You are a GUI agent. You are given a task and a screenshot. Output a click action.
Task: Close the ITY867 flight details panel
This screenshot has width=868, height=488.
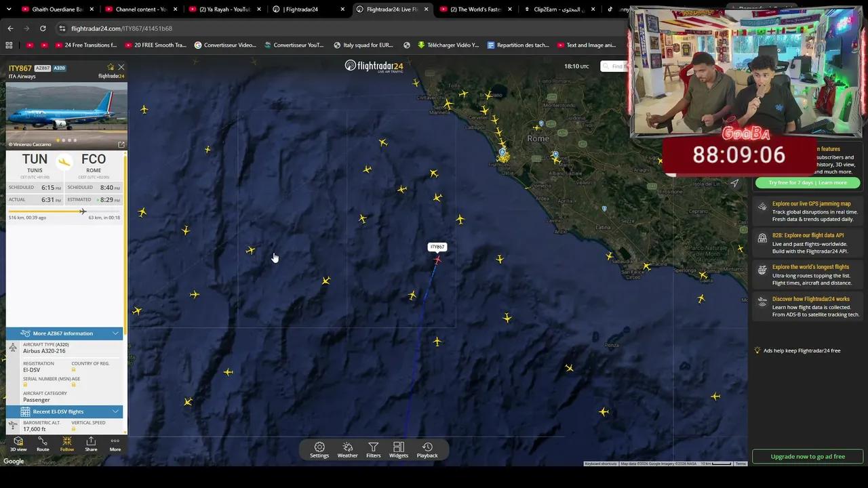[x=121, y=67]
